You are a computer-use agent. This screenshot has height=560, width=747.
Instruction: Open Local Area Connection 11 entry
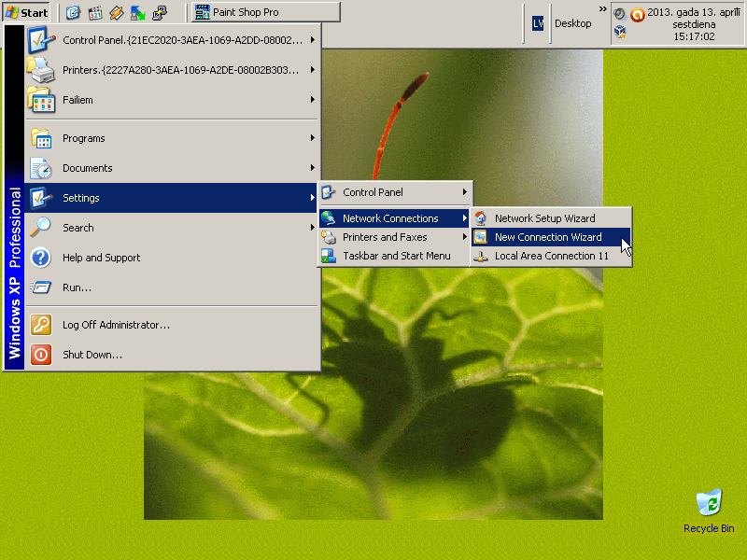tap(551, 256)
